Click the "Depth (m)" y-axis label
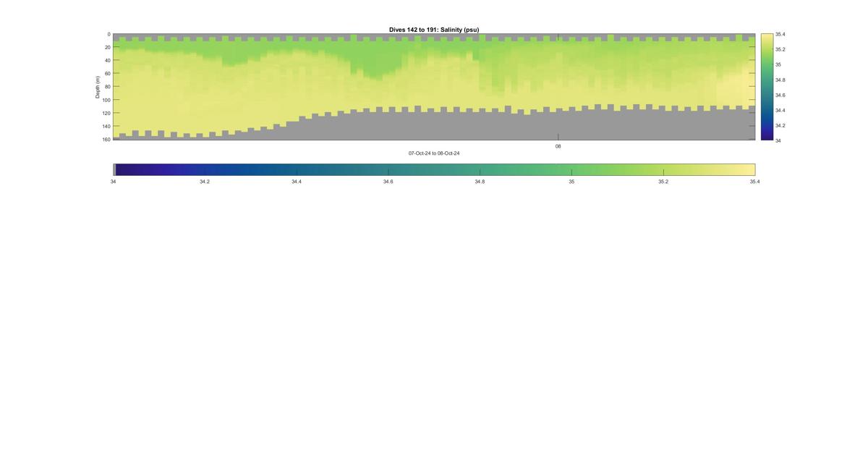Viewport: 868px width, 450px height. [x=98, y=87]
